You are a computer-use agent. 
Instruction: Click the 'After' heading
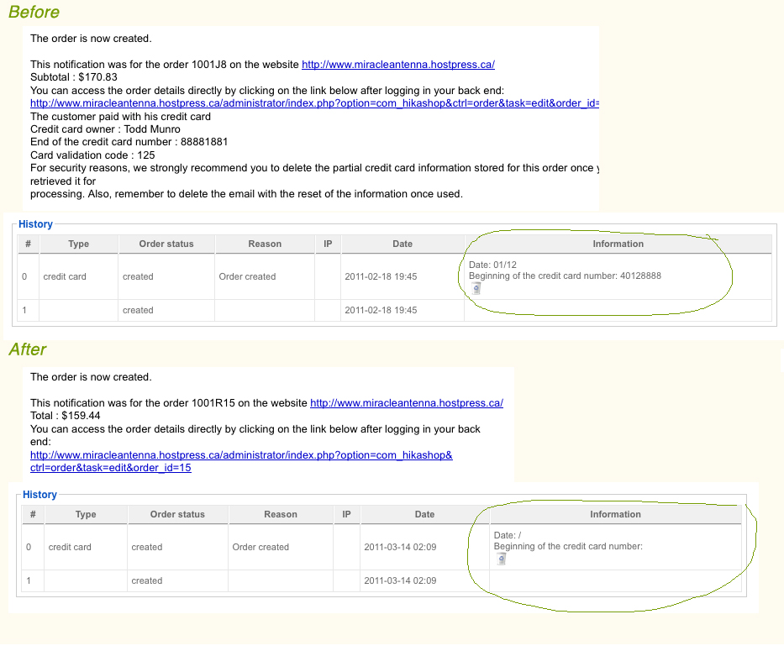28,349
